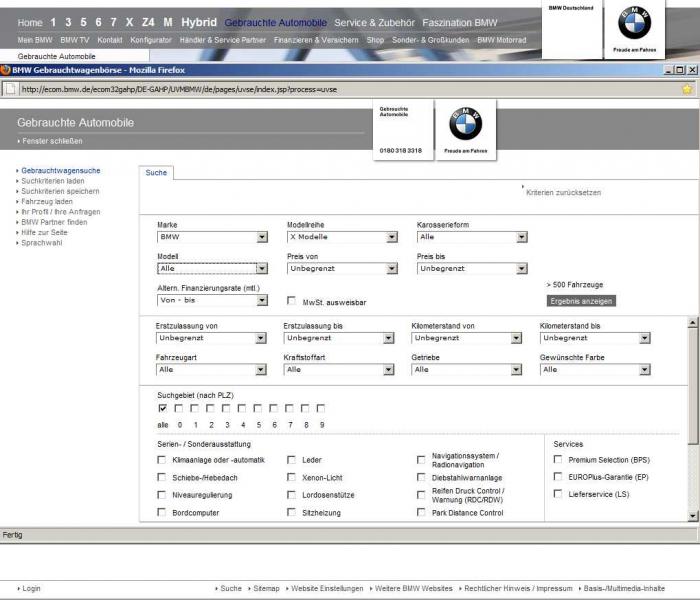Uncheck the 'alle' Suchgebiet checkbox
Image resolution: width=700 pixels, height=600 pixels.
click(162, 408)
